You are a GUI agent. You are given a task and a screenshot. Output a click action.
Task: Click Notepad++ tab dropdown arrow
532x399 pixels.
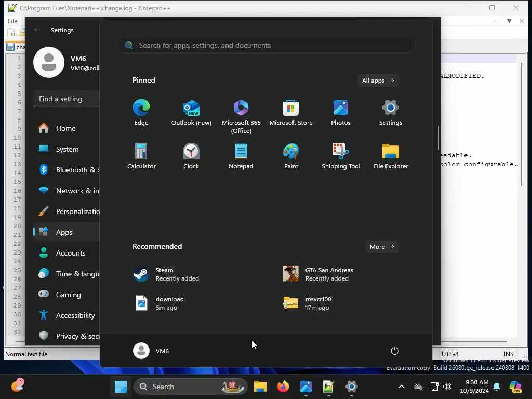pos(509,21)
